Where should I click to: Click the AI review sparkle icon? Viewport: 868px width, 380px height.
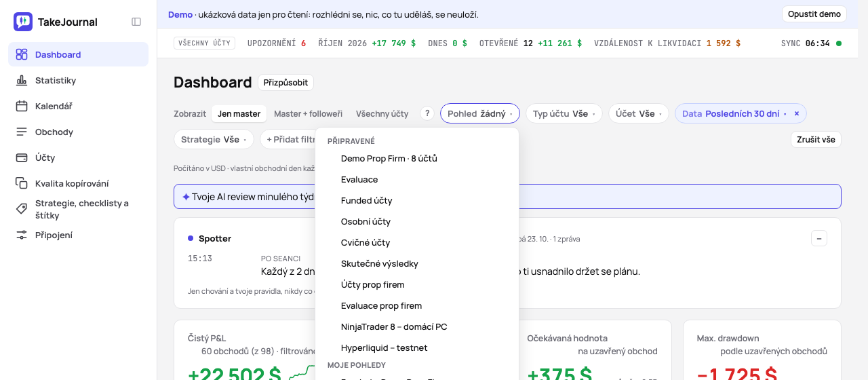[x=186, y=197]
